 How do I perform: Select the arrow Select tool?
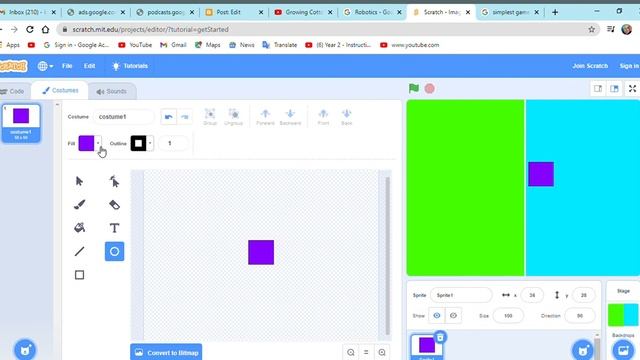(80, 181)
